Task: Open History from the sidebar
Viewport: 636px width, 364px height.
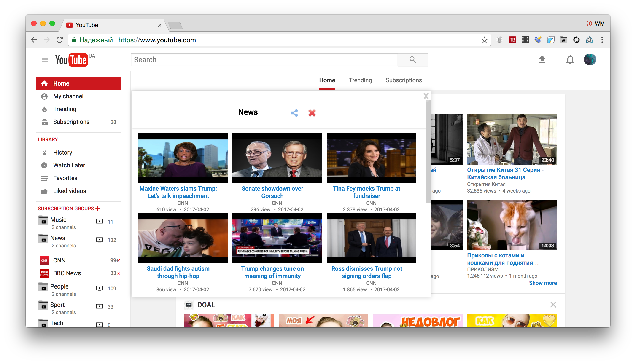Action: pyautogui.click(x=63, y=153)
